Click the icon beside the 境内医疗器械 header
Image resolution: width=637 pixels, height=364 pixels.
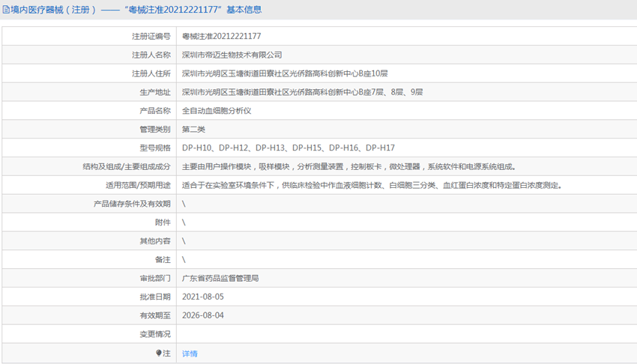tap(5, 10)
